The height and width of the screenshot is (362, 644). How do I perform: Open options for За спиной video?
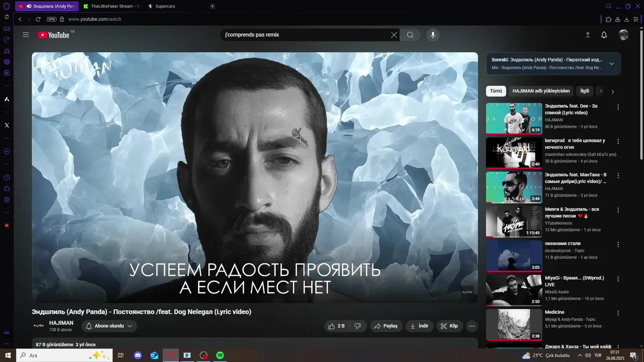click(x=618, y=107)
